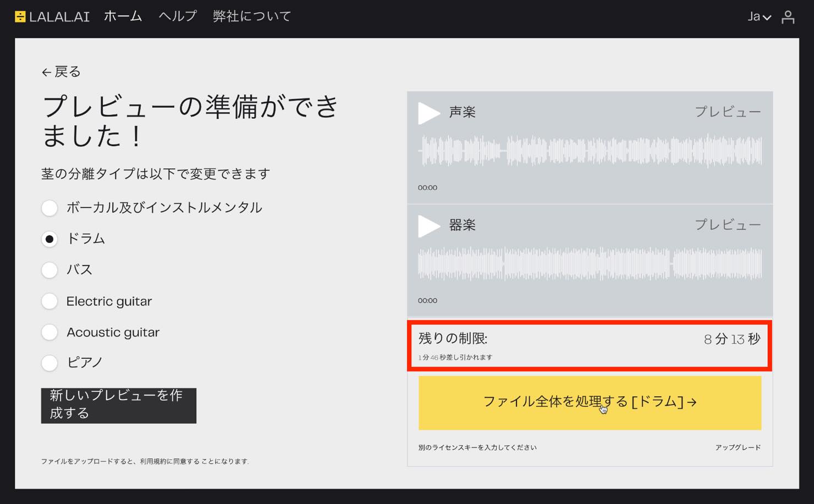The image size is (814, 504).
Task: Open the user account icon
Action: (788, 17)
